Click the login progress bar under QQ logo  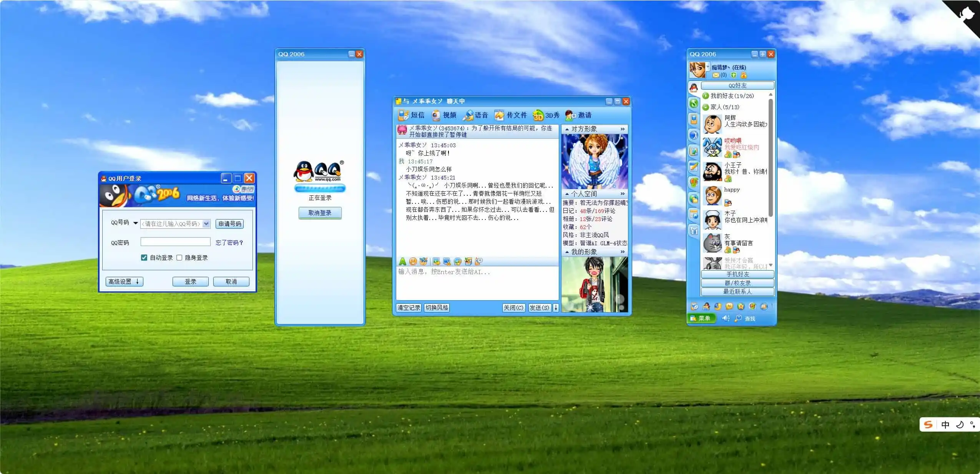point(320,188)
